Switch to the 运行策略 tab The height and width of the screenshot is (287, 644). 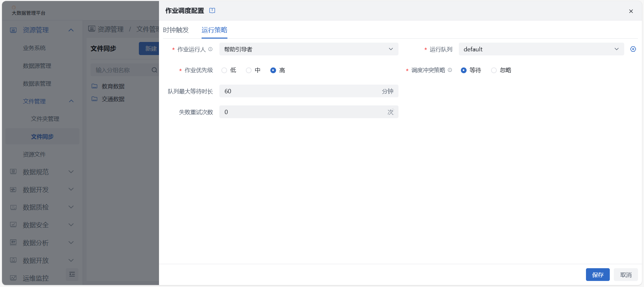point(214,30)
